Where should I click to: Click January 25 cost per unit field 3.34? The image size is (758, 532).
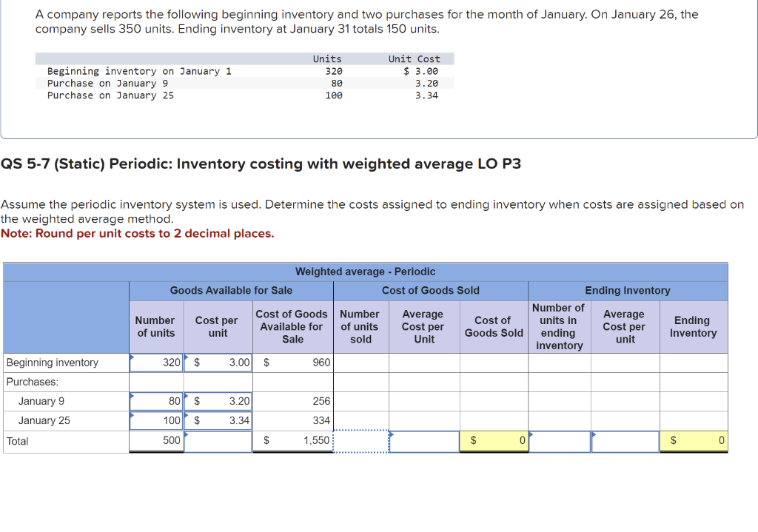(218, 420)
